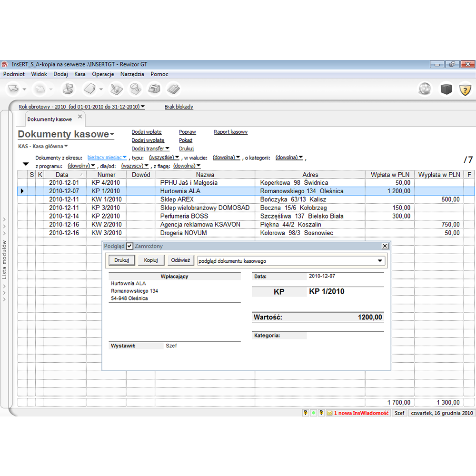Viewport: 476px width, 476px height.
Task: Close the Dokumenty kasowe tab
Action: coord(80,117)
